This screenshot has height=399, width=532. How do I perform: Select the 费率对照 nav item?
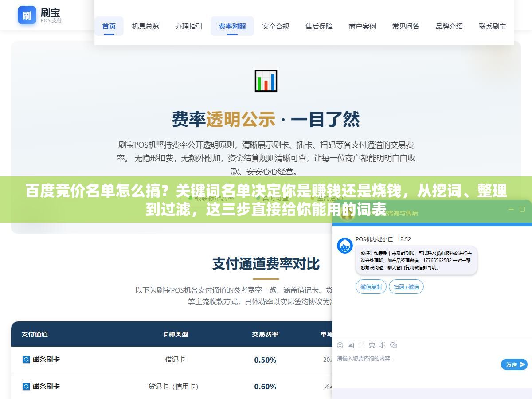pyautogui.click(x=232, y=26)
